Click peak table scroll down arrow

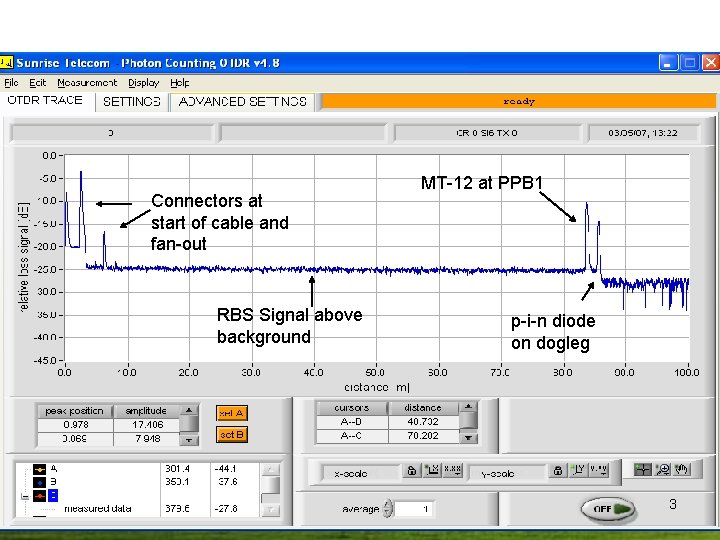pyautogui.click(x=189, y=440)
